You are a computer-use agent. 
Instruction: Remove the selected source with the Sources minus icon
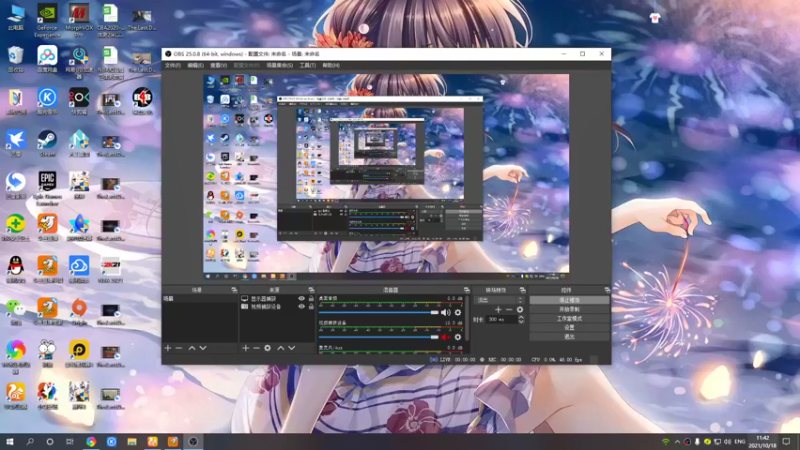tap(256, 348)
